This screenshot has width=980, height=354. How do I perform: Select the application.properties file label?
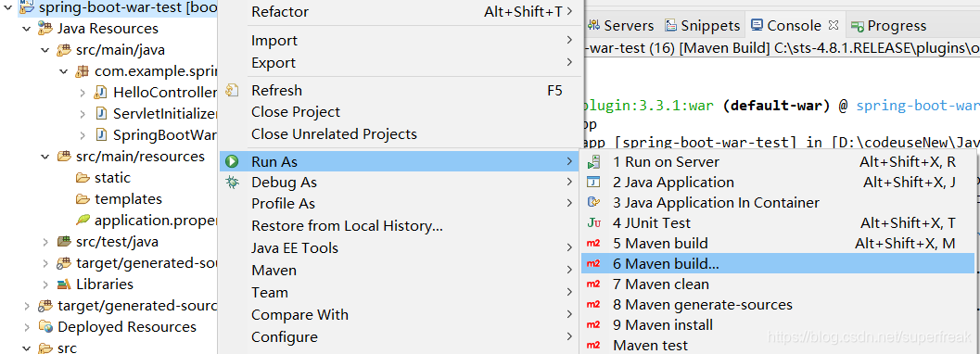point(156,221)
